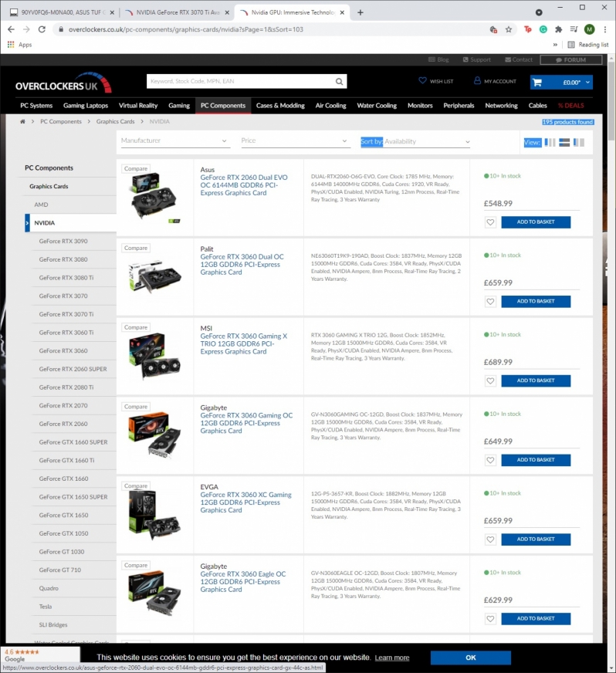
Task: Switch to the last view layout icon
Action: click(579, 142)
